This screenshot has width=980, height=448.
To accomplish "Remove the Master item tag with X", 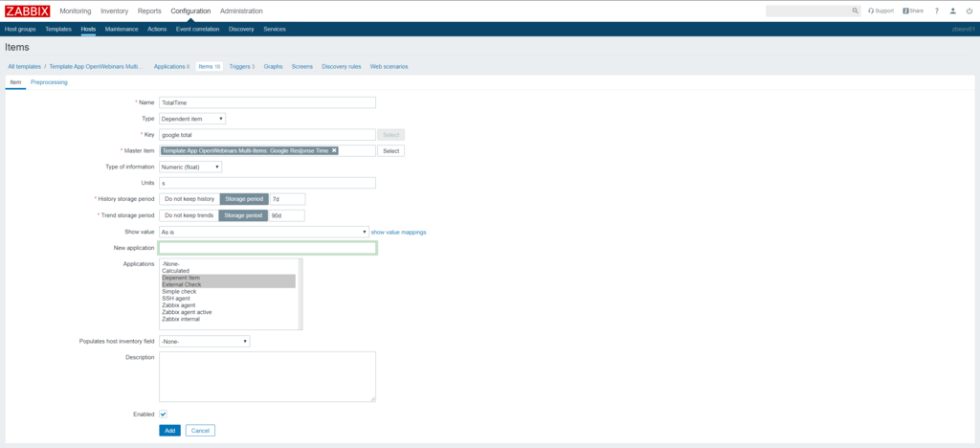I will pyautogui.click(x=334, y=150).
